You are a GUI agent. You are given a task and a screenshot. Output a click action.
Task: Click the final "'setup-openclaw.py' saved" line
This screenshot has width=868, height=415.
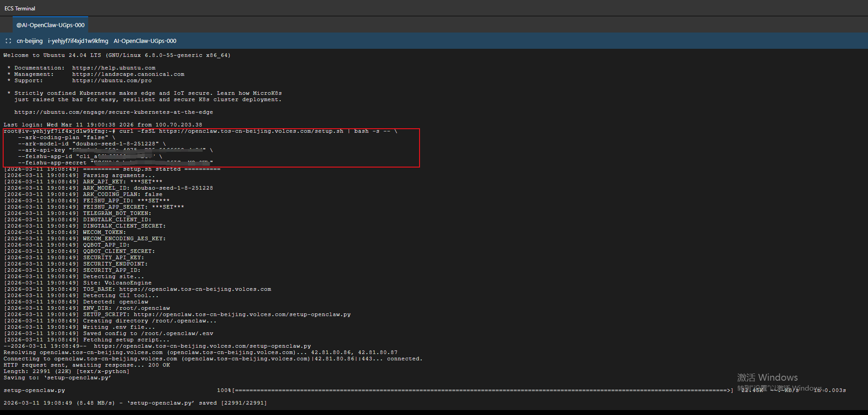point(135,403)
